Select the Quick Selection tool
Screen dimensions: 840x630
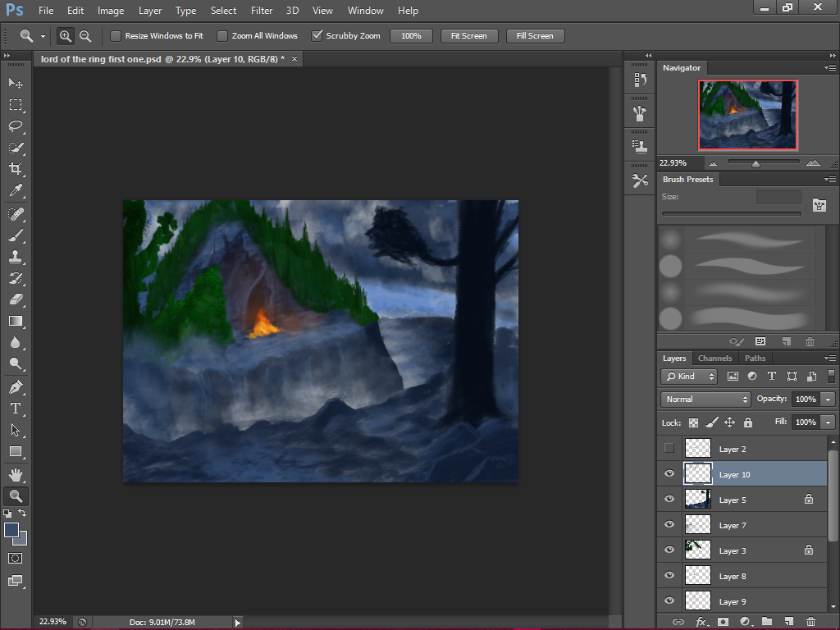(16, 148)
